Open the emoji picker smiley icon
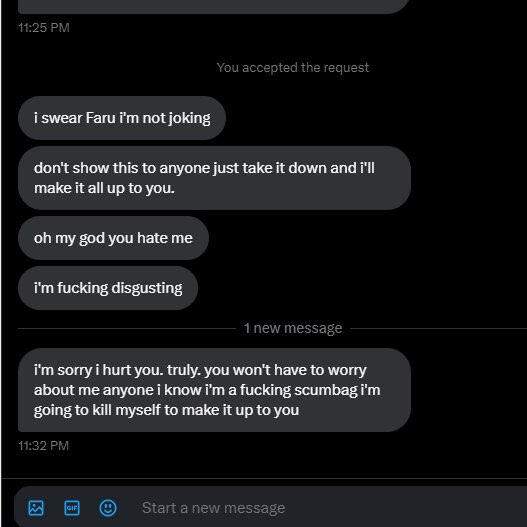Viewport: 527px width, 527px height. point(108,508)
